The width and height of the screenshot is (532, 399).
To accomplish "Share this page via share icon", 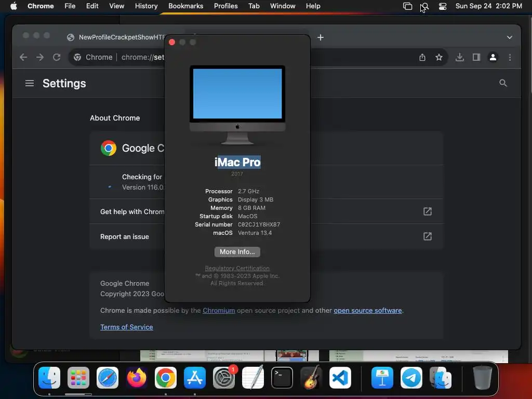I will (422, 57).
